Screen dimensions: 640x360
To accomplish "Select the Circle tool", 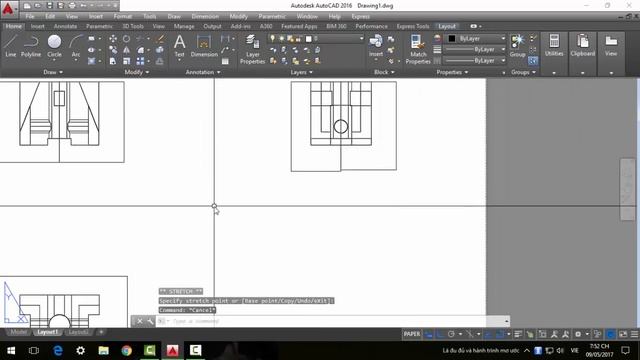I will point(54,46).
